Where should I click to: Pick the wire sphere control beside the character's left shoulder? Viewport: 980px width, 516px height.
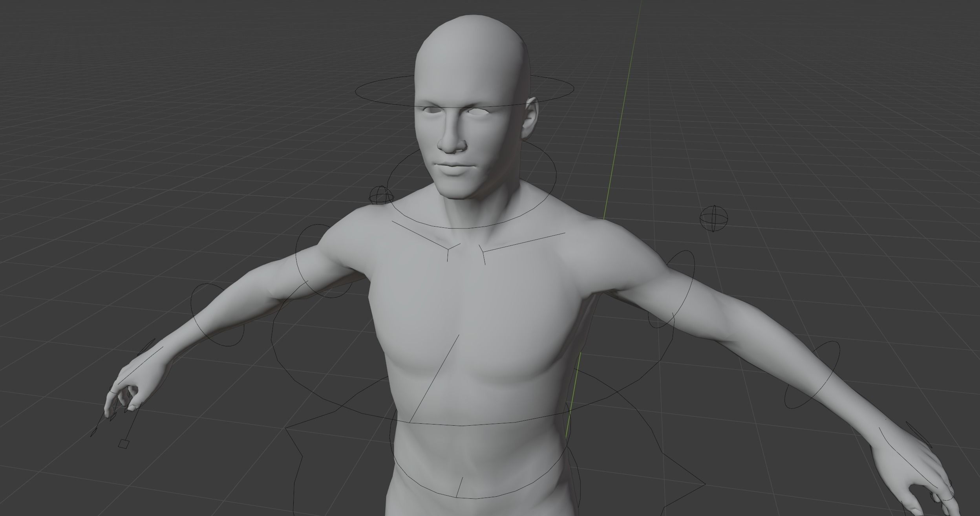pos(713,218)
